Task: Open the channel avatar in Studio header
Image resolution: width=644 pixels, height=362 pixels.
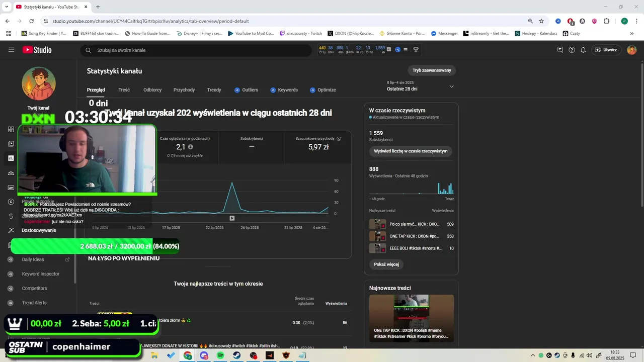Action: click(632, 50)
